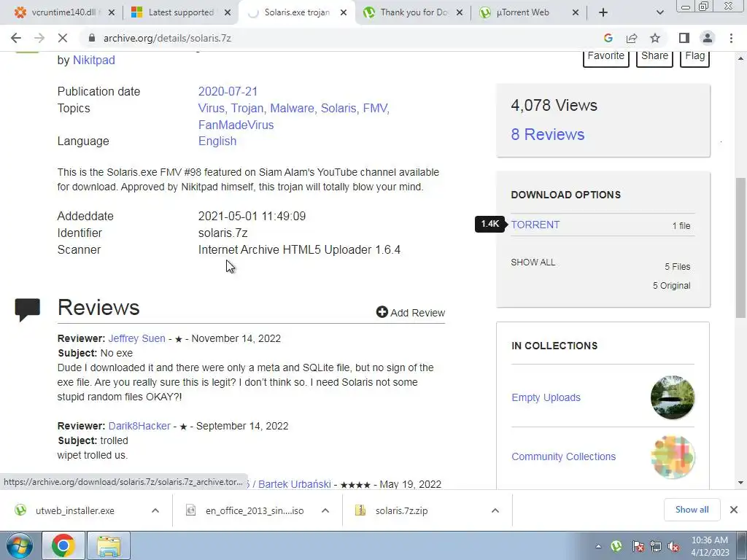This screenshot has height=560, width=747.
Task: Open the Malware topic link
Action: (x=293, y=108)
